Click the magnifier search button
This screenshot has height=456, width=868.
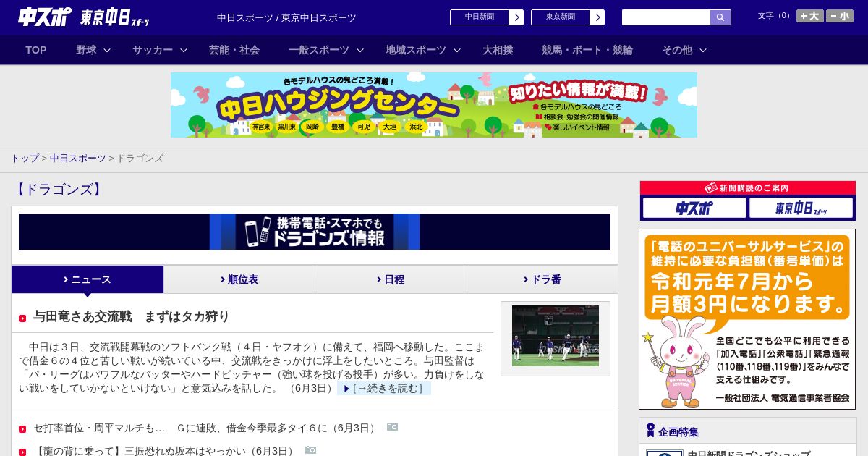pos(720,17)
